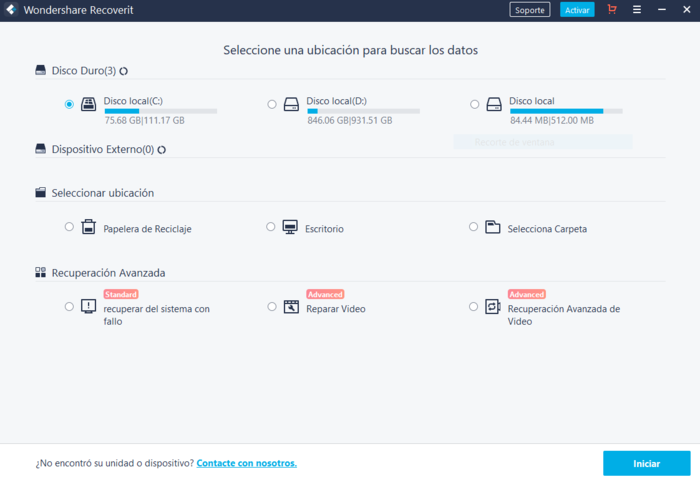This screenshot has height=482, width=700.
Task: Click the Escritorio monitor icon
Action: tap(290, 227)
